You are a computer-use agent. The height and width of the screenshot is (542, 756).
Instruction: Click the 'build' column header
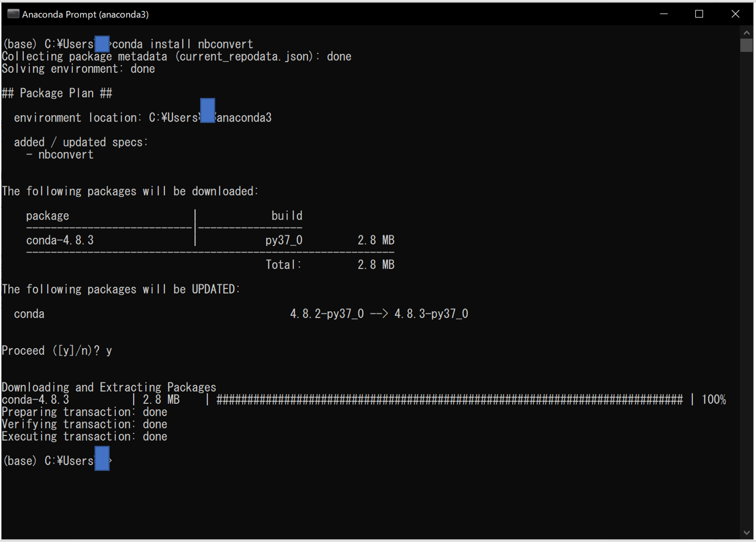(287, 216)
